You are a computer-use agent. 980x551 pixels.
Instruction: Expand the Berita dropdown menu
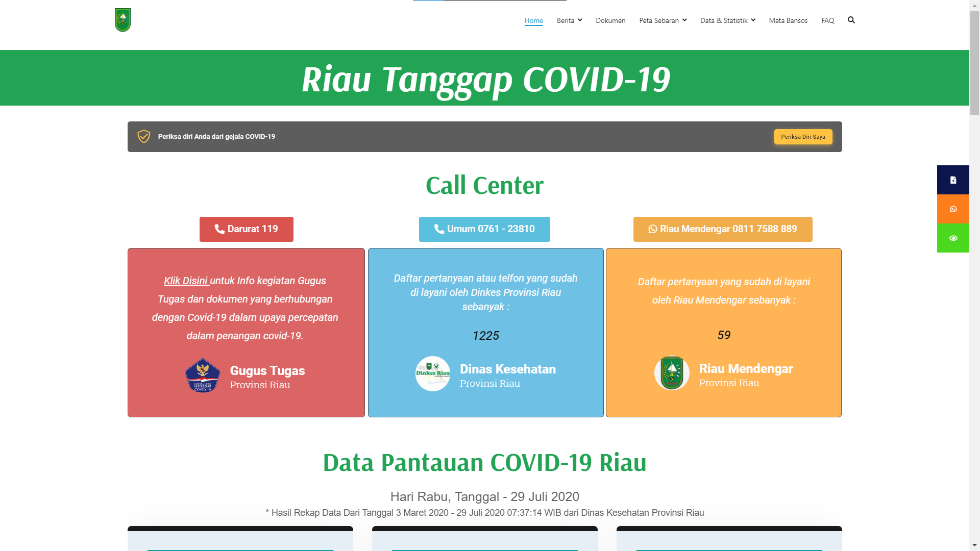pos(569,20)
